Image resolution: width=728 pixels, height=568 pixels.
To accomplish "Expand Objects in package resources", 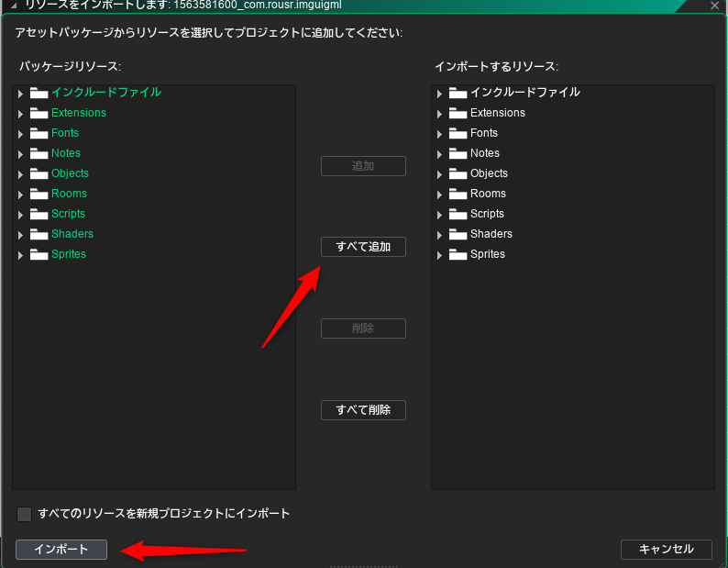I will pos(20,174).
